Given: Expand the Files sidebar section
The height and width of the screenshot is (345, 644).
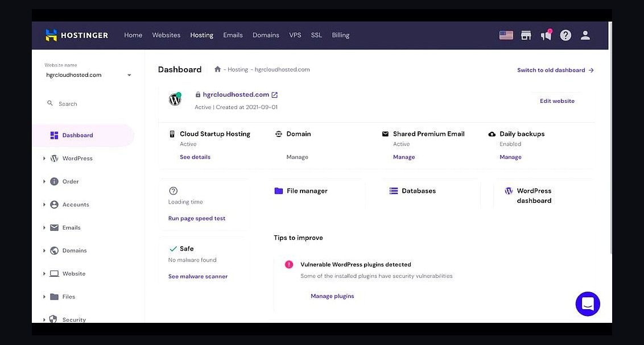Looking at the screenshot, I should (44, 297).
